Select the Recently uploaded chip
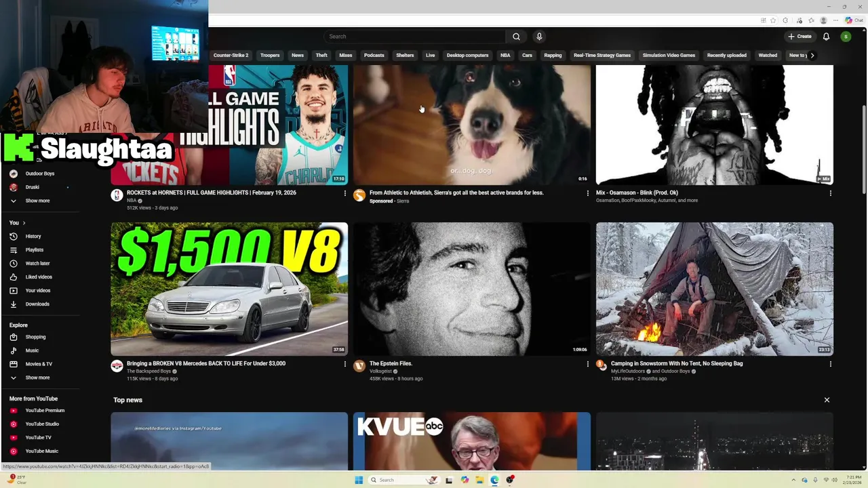The width and height of the screenshot is (868, 488). click(x=726, y=56)
